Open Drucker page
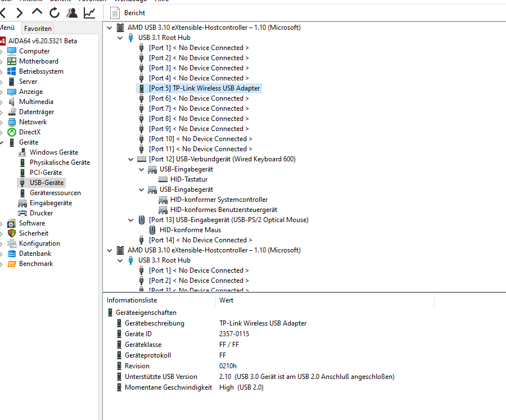 tap(41, 213)
